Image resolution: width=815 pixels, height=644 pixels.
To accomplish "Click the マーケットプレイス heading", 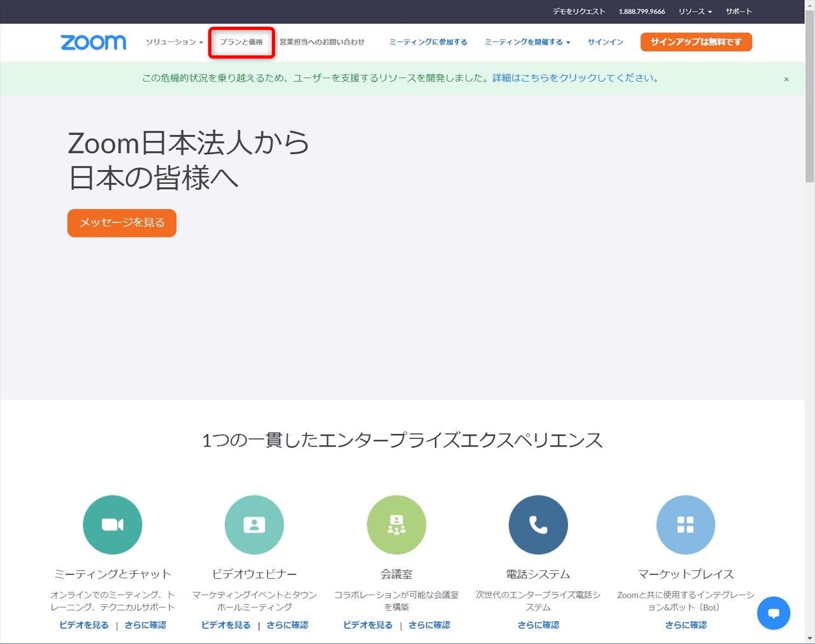I will coord(686,574).
